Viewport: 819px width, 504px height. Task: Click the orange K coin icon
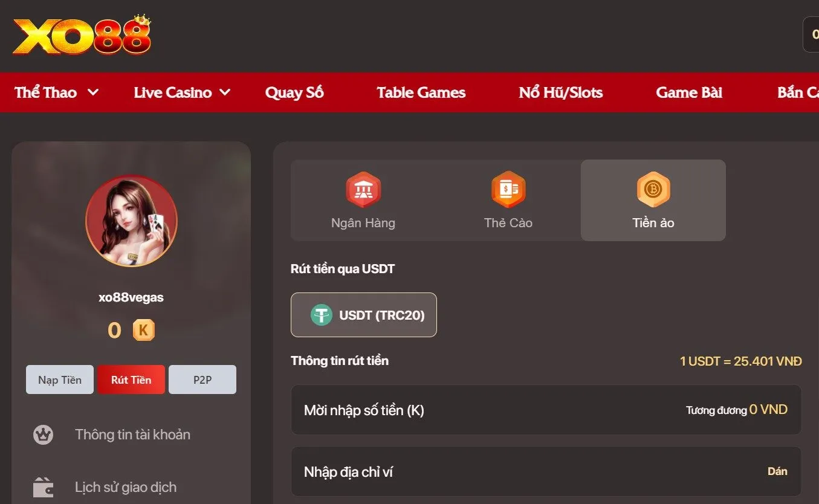144,330
